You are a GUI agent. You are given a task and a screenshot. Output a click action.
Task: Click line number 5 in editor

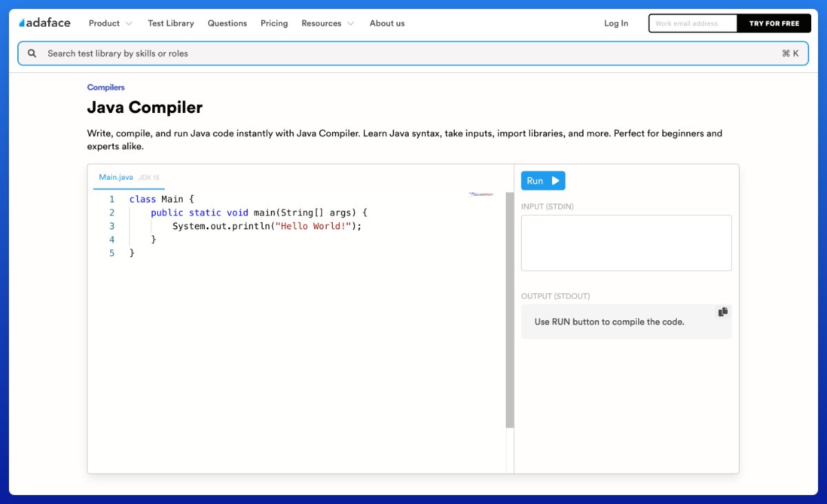[112, 253]
